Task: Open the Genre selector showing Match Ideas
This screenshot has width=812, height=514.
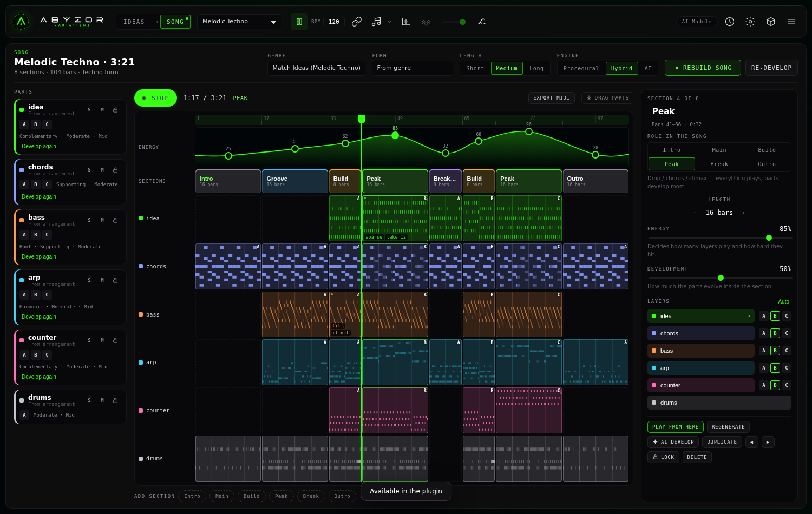Action: 316,68
